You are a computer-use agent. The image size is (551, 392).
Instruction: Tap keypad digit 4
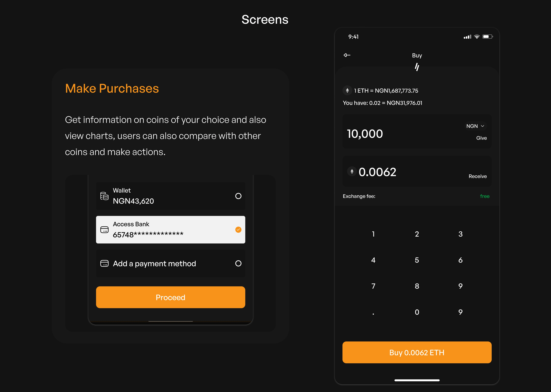[373, 260]
